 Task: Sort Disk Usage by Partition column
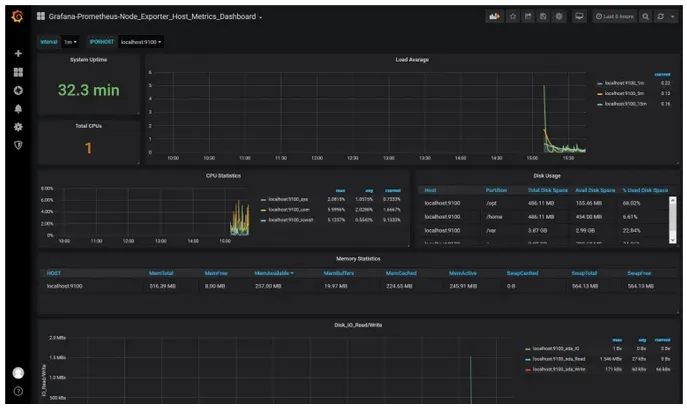click(496, 190)
